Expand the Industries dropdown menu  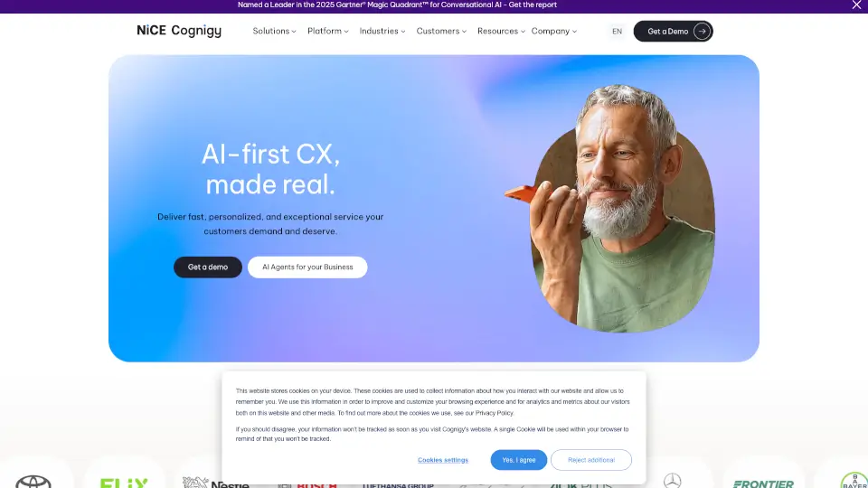pyautogui.click(x=382, y=32)
